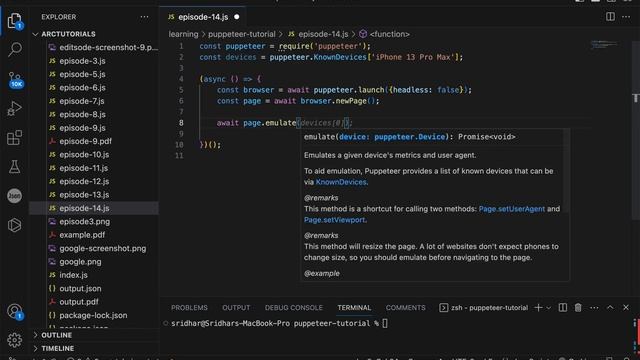Follow the KnownDevices link in tooltip
The width and height of the screenshot is (640, 360).
(x=341, y=182)
